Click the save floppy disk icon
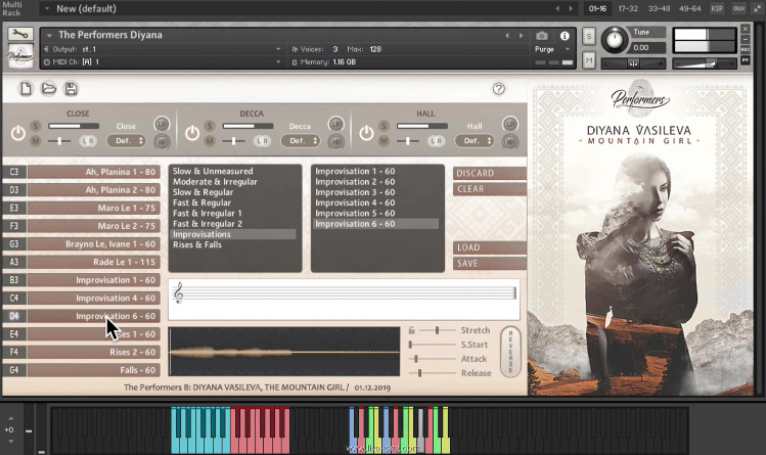 pos(71,88)
